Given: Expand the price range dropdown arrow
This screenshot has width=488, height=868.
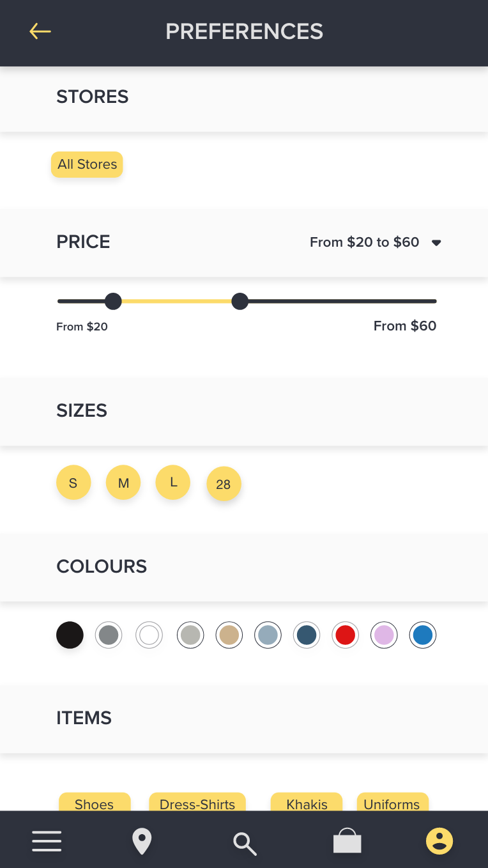Looking at the screenshot, I should pyautogui.click(x=436, y=243).
